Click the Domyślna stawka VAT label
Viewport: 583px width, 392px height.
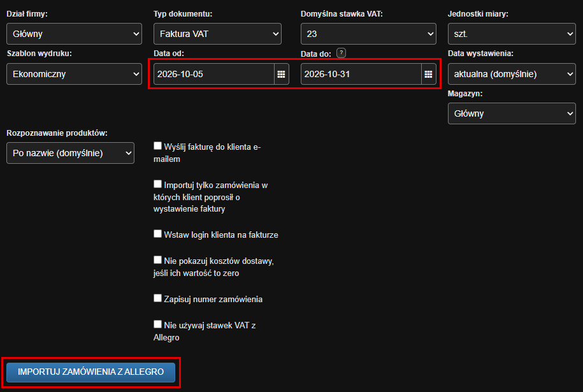coord(342,14)
